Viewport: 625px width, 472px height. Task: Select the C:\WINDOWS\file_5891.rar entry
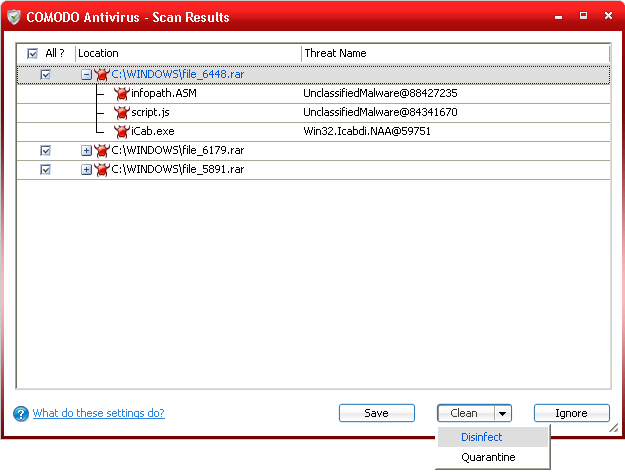tap(177, 169)
